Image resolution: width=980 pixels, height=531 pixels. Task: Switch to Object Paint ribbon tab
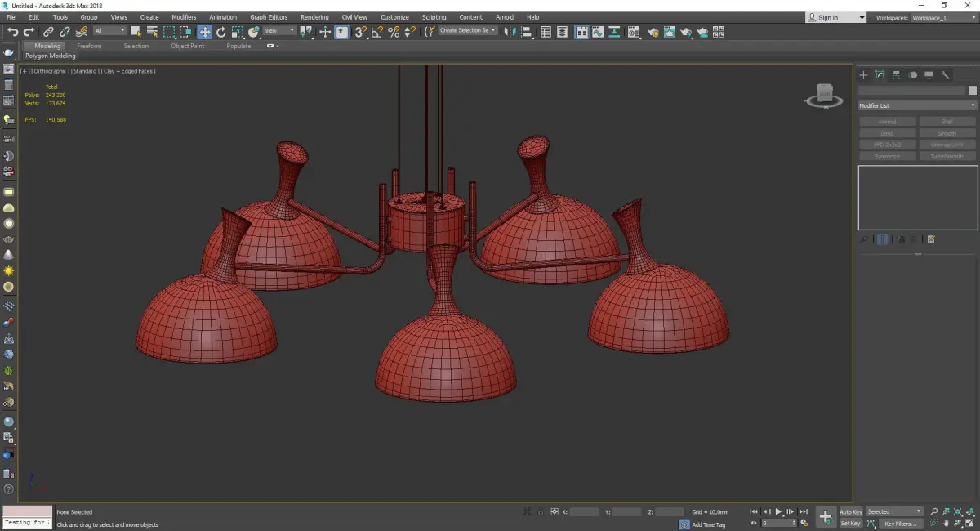[x=188, y=46]
